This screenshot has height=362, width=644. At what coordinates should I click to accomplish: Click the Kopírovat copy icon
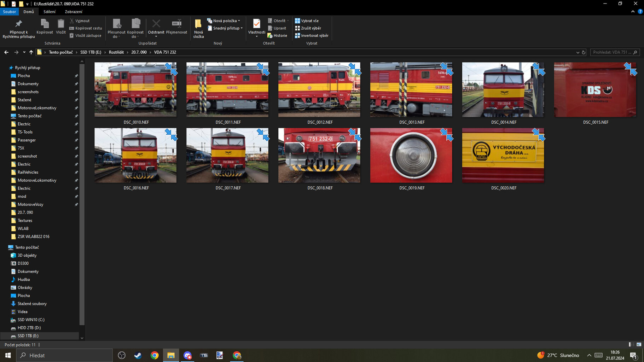(x=45, y=24)
